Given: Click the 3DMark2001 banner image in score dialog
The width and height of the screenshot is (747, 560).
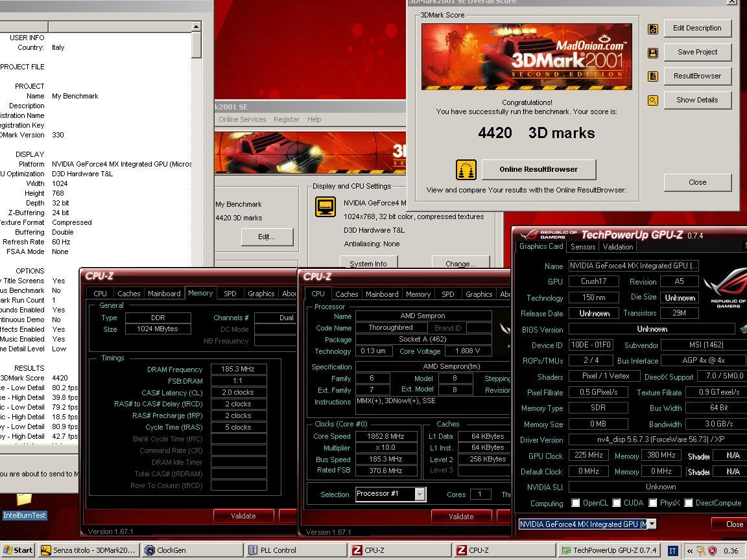Looking at the screenshot, I should pos(527,56).
